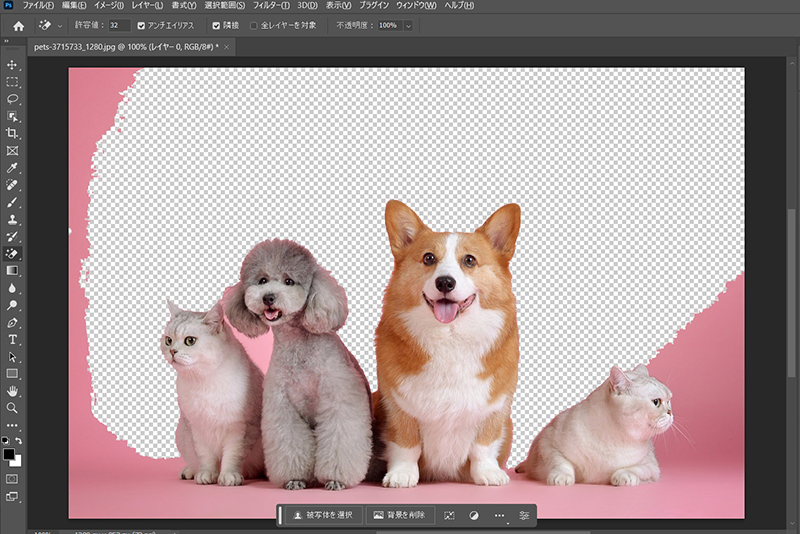Select the Gradient tool
The image size is (800, 534).
coord(12,271)
